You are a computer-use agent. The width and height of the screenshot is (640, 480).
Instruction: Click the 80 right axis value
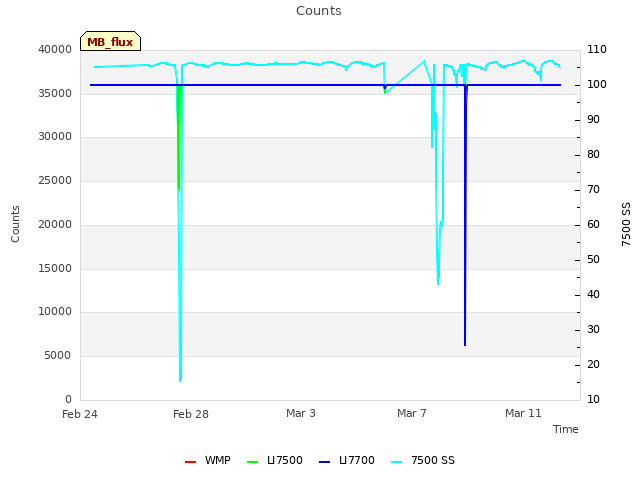[593, 155]
